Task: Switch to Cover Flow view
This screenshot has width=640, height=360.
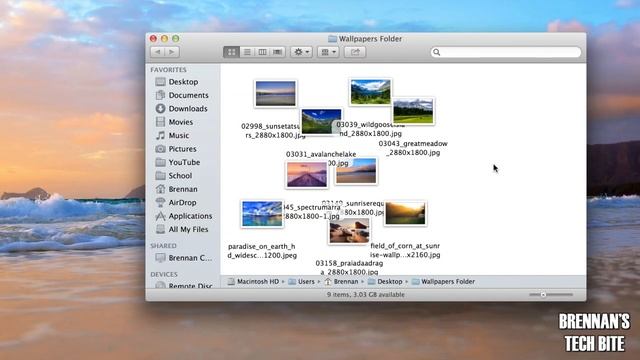Action: click(x=277, y=52)
